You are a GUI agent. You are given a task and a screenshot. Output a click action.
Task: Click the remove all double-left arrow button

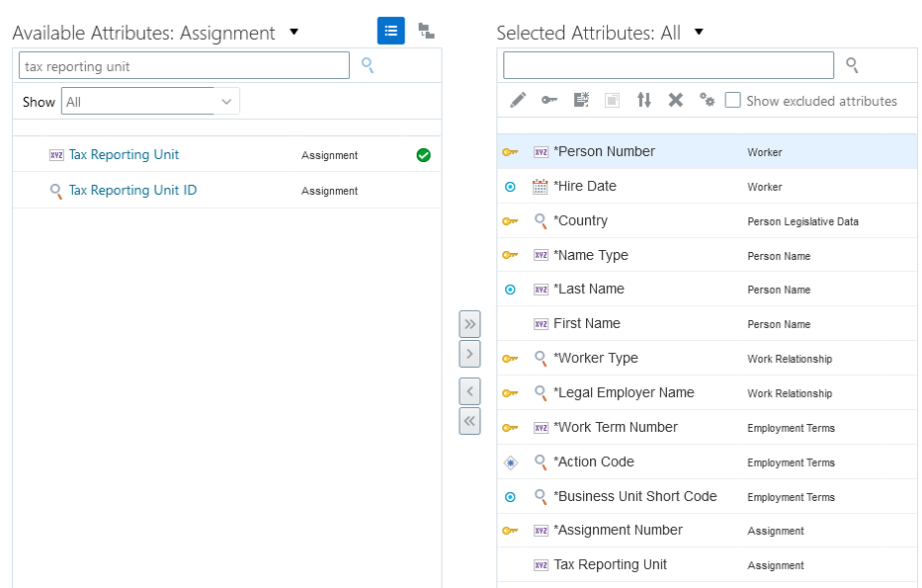click(469, 421)
